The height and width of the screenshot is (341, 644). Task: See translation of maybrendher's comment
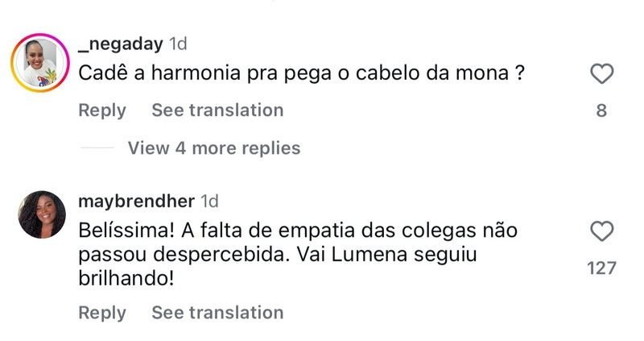pyautogui.click(x=217, y=313)
